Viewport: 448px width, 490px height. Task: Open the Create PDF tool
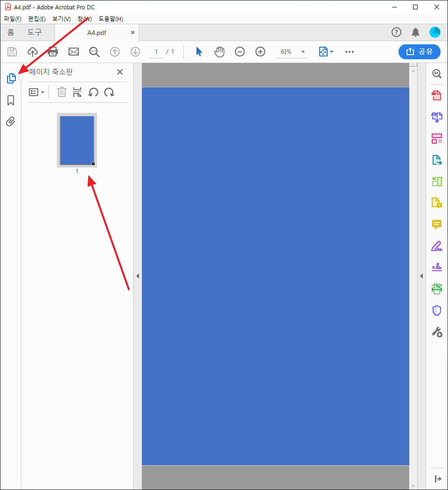tap(437, 95)
